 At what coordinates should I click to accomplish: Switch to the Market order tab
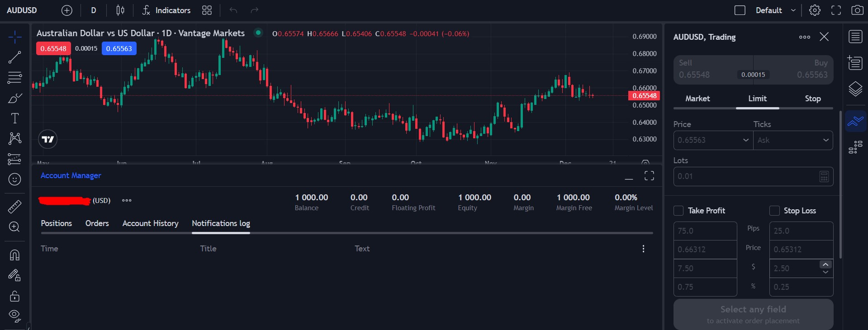[697, 99]
